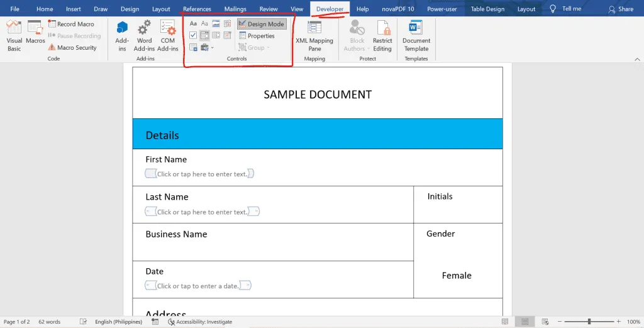Open the Legacy Tools dropdown

(x=207, y=47)
